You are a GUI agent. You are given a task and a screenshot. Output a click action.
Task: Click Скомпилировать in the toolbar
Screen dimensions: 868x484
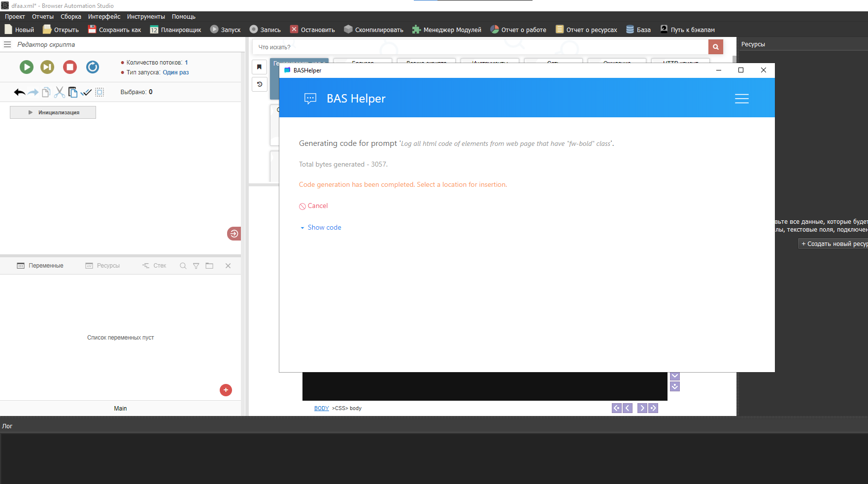(x=373, y=30)
